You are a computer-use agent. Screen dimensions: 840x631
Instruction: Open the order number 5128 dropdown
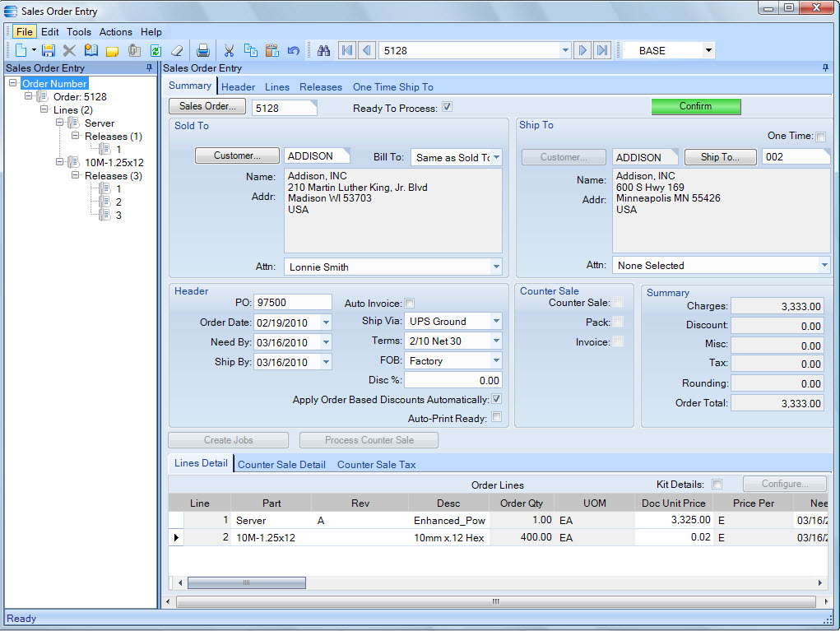[565, 50]
